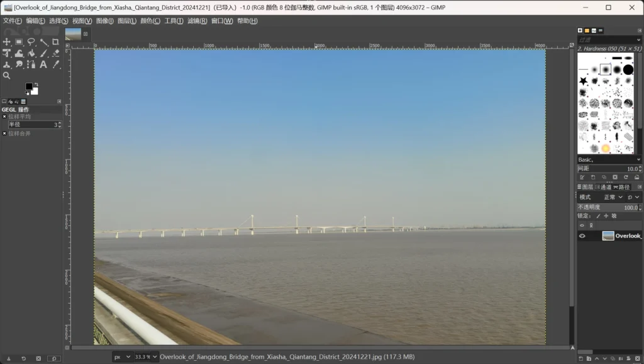Viewport: 644px width, 364px height.
Task: Switch to the 通道 tab
Action: 604,187
